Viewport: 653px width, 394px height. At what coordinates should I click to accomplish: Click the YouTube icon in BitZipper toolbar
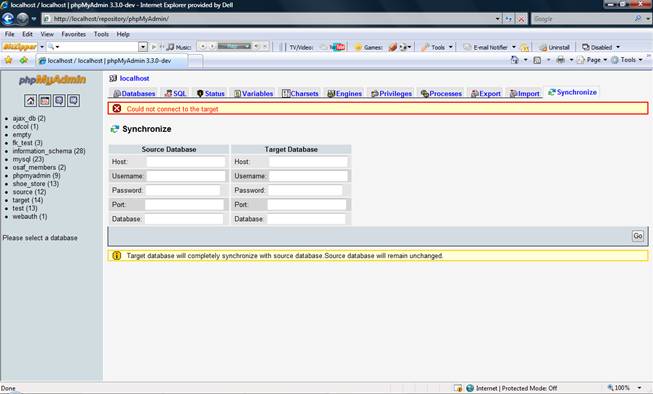click(x=338, y=47)
